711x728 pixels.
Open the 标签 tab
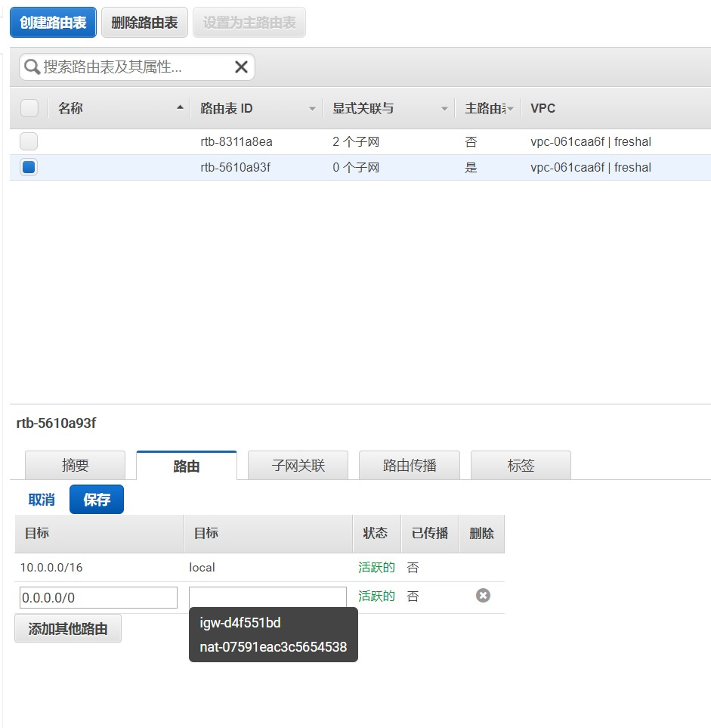(x=521, y=466)
